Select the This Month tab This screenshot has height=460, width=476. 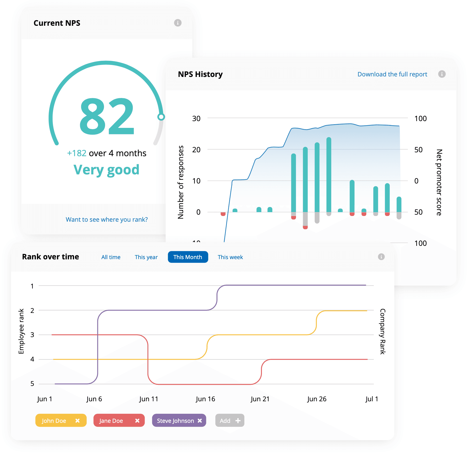click(x=188, y=257)
